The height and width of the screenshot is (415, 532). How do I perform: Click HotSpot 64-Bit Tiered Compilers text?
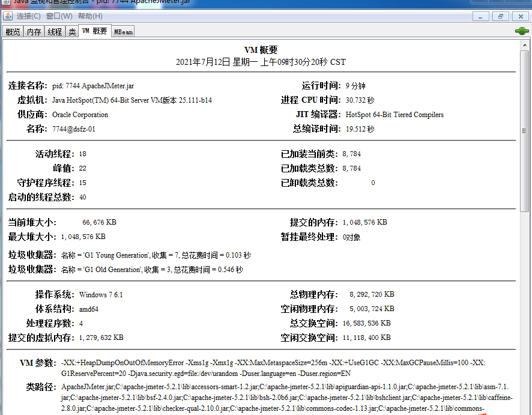click(394, 115)
